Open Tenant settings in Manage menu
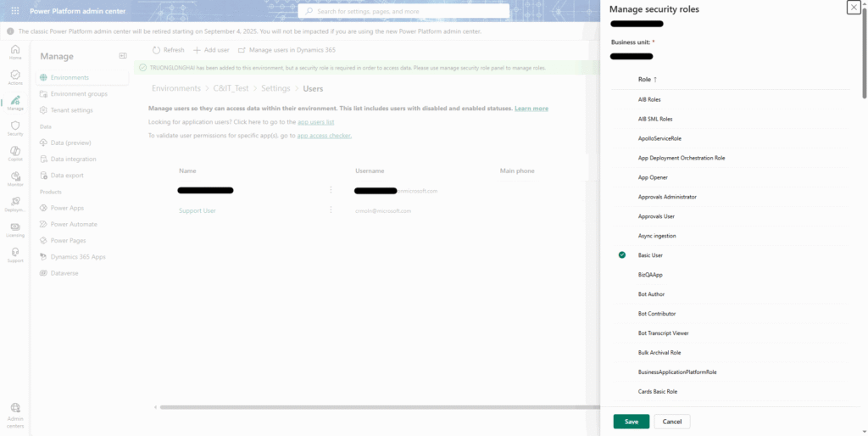868x436 pixels. coord(72,110)
